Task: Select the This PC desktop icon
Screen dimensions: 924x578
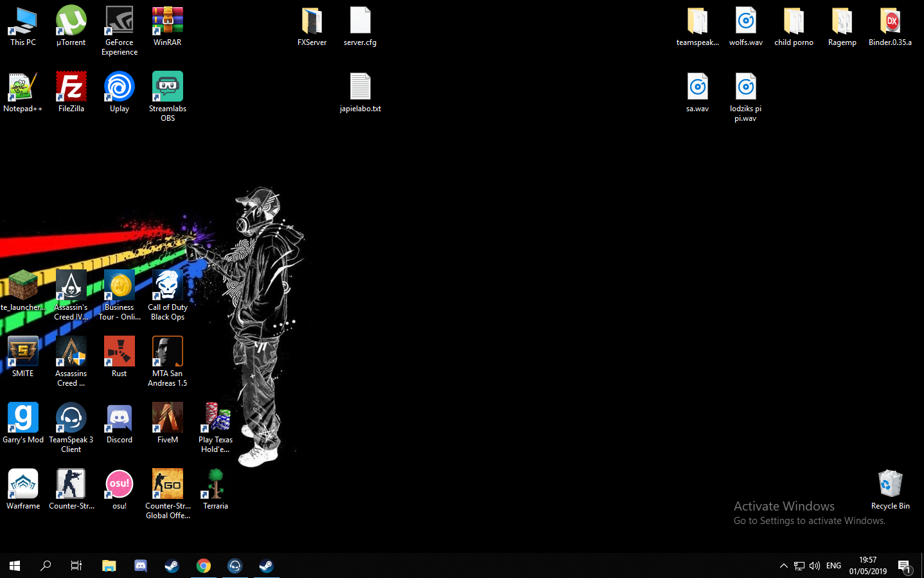Action: pos(23,26)
